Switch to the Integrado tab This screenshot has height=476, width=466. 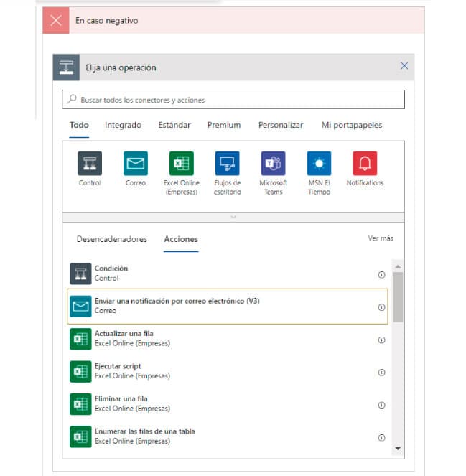tap(123, 125)
